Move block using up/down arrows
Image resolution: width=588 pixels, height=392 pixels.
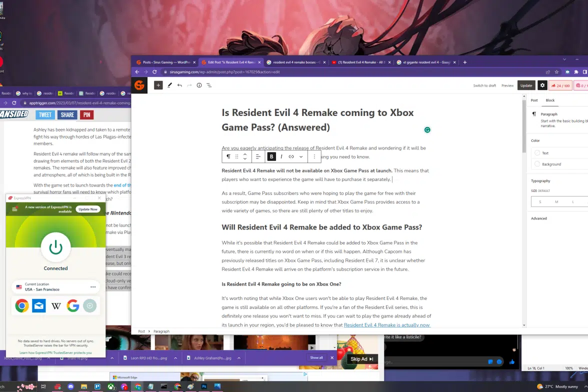tap(245, 156)
